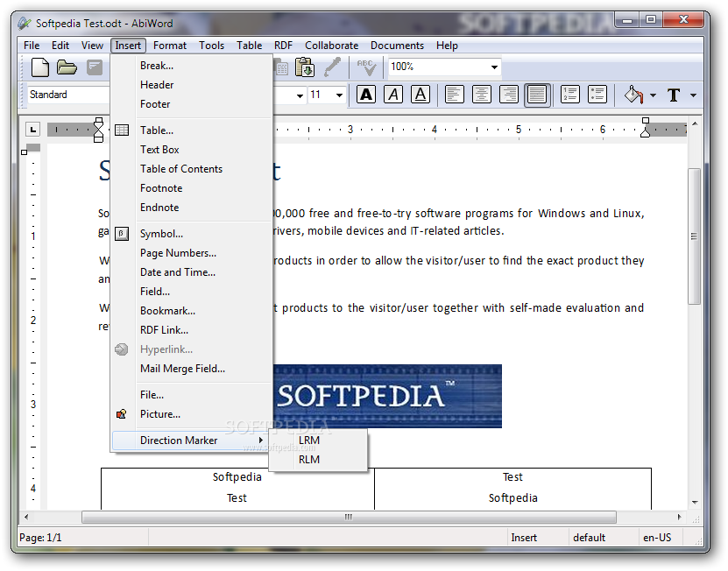
Task: Run the ABC spell check icon
Action: point(366,67)
